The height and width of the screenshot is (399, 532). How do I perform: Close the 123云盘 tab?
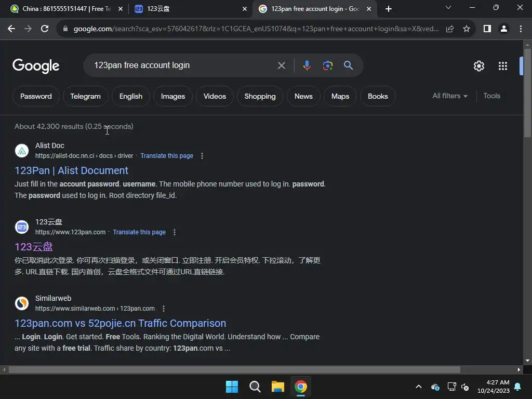pyautogui.click(x=245, y=9)
